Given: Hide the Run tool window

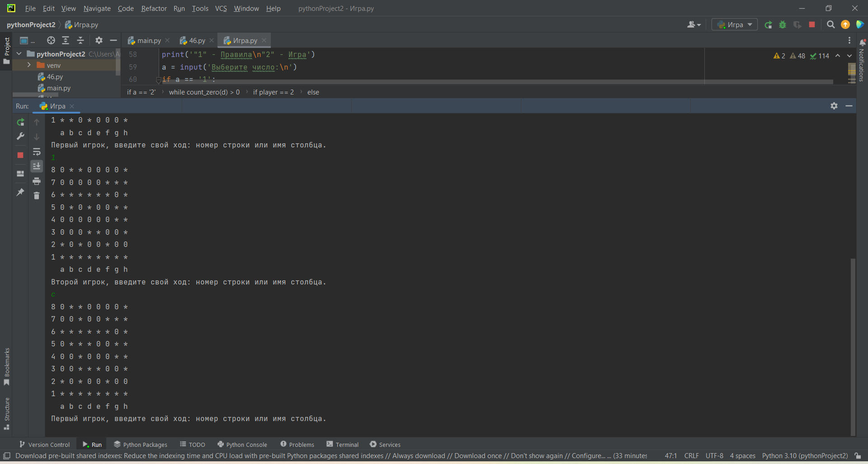Looking at the screenshot, I should [x=849, y=106].
